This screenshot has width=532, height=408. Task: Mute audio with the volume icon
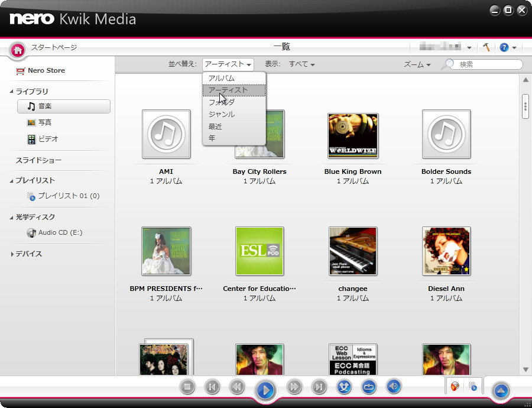pos(393,387)
